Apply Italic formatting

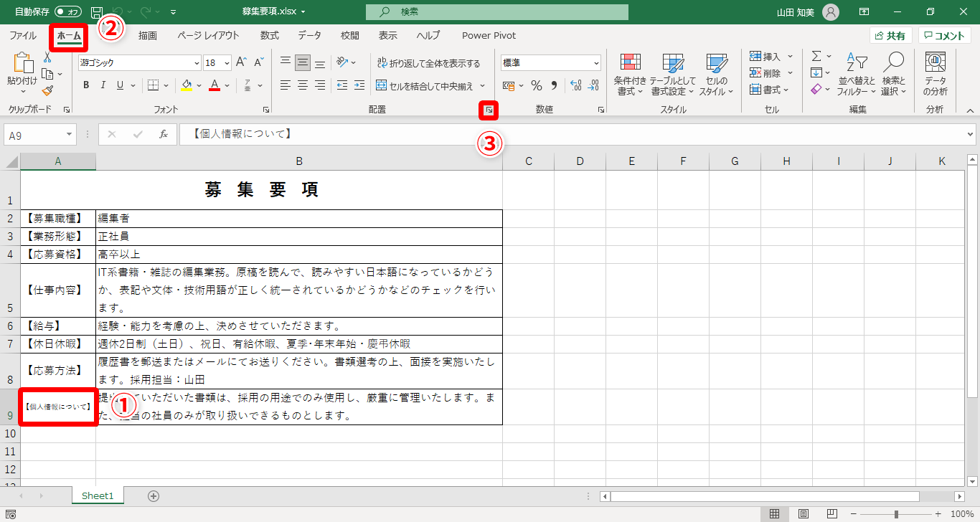coord(103,85)
